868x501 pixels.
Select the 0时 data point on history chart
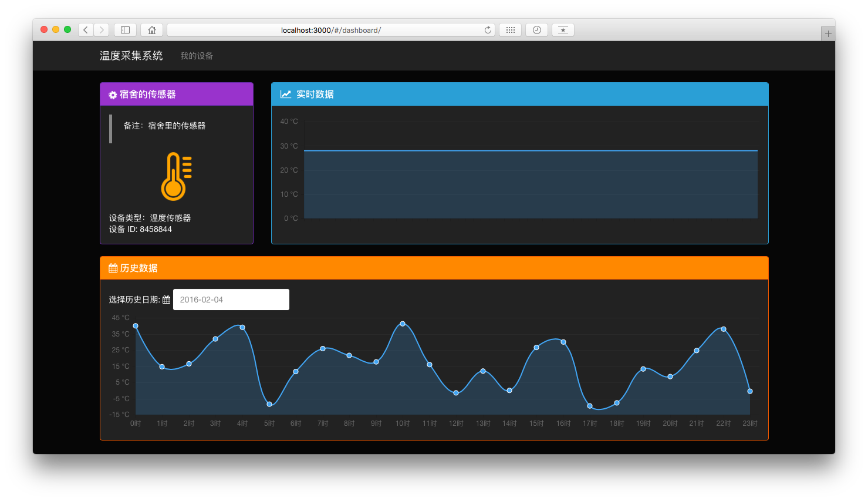pyautogui.click(x=136, y=325)
